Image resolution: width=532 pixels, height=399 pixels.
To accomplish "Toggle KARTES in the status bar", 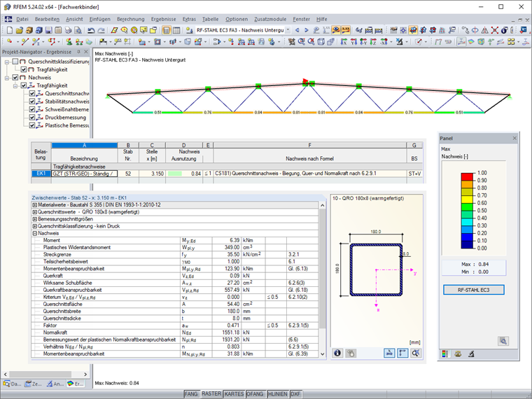I will pos(234,394).
